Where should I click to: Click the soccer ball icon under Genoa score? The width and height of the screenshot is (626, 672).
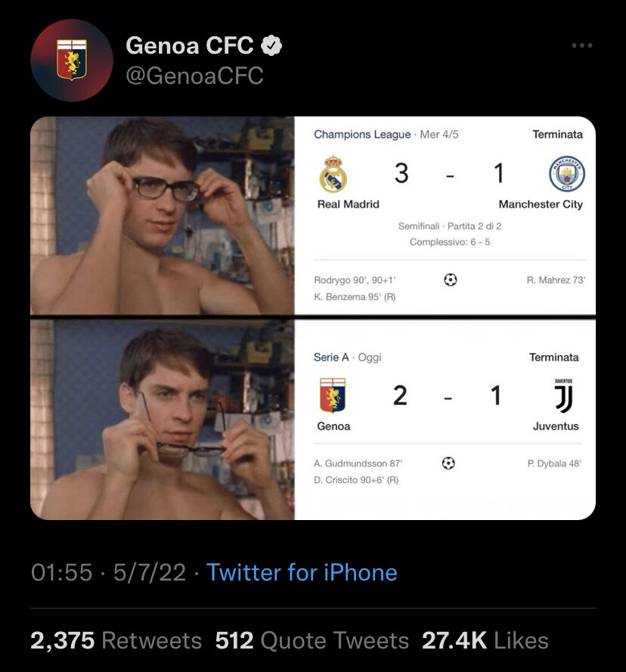tap(448, 463)
